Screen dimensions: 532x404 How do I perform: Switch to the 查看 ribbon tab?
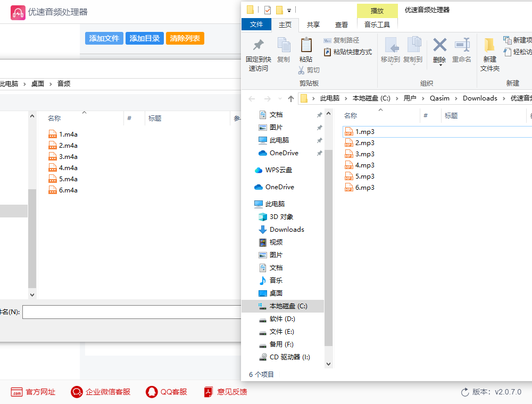pyautogui.click(x=342, y=25)
